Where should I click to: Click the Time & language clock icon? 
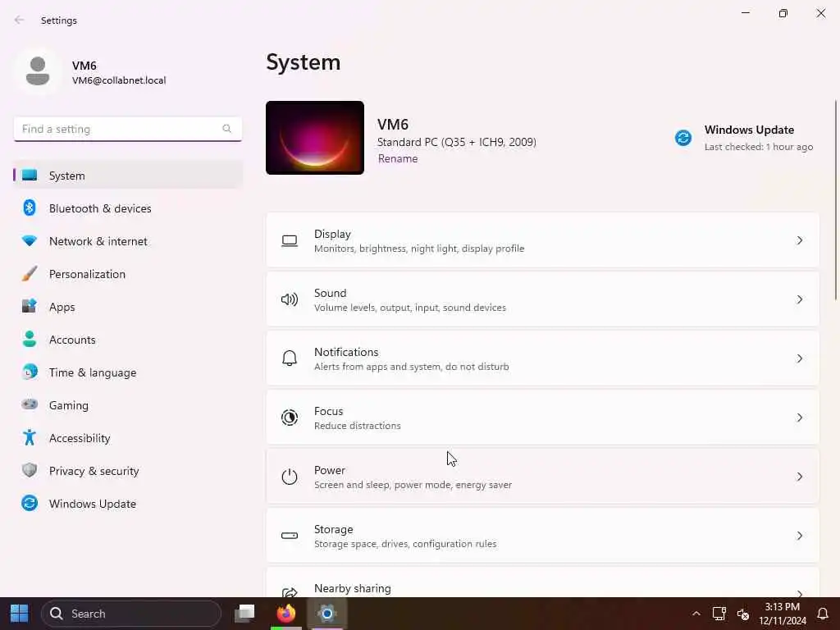[30, 372]
